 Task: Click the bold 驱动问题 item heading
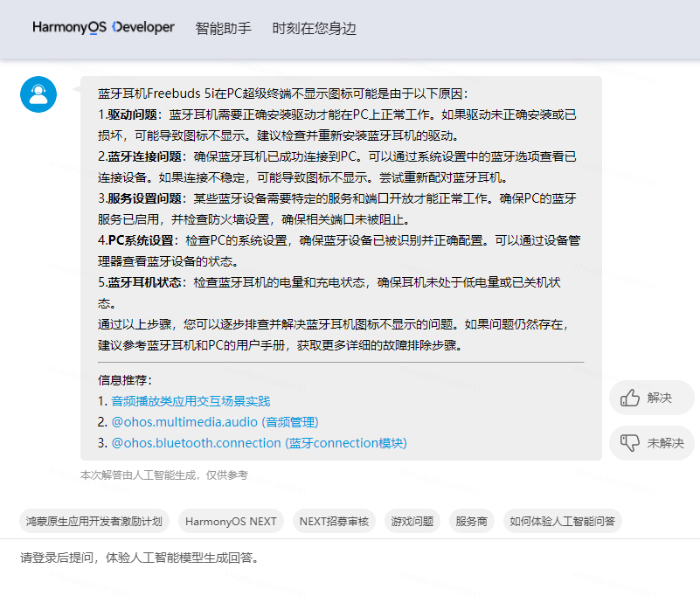point(132,114)
